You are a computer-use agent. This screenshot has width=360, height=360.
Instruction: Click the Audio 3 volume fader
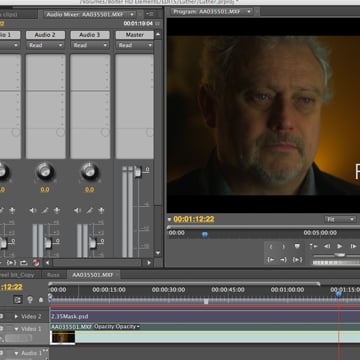pos(93,243)
